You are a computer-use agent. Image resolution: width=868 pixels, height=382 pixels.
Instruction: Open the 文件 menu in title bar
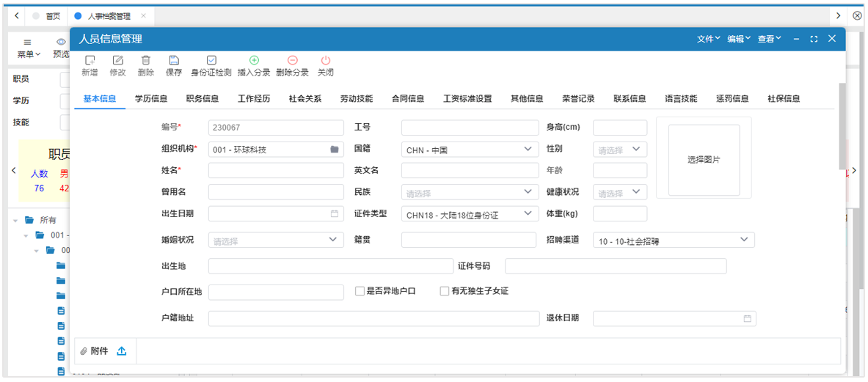[708, 39]
